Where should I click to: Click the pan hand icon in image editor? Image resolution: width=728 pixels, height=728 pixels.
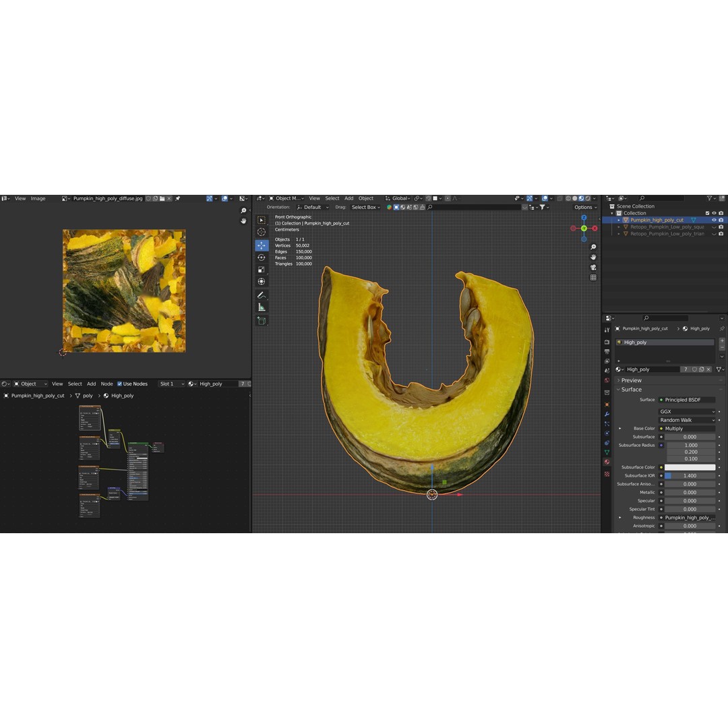[243, 221]
